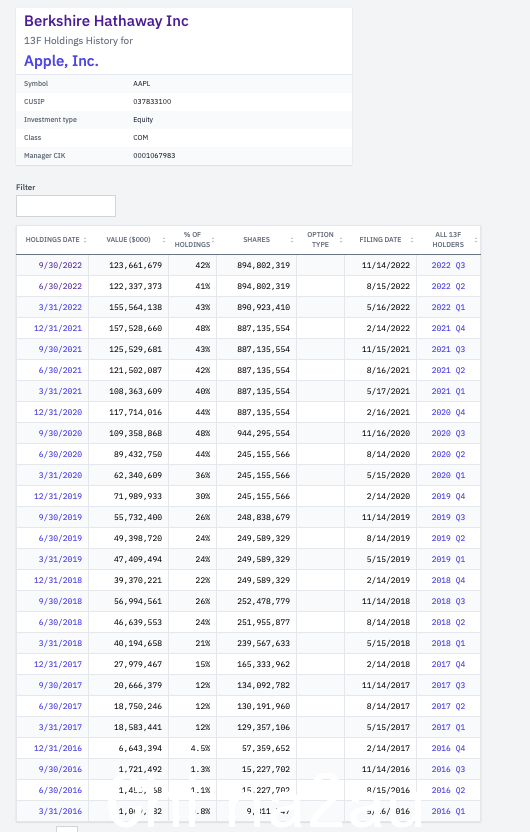View all 13F holders for 2017 Q4
The image size is (530, 832).
(x=448, y=664)
